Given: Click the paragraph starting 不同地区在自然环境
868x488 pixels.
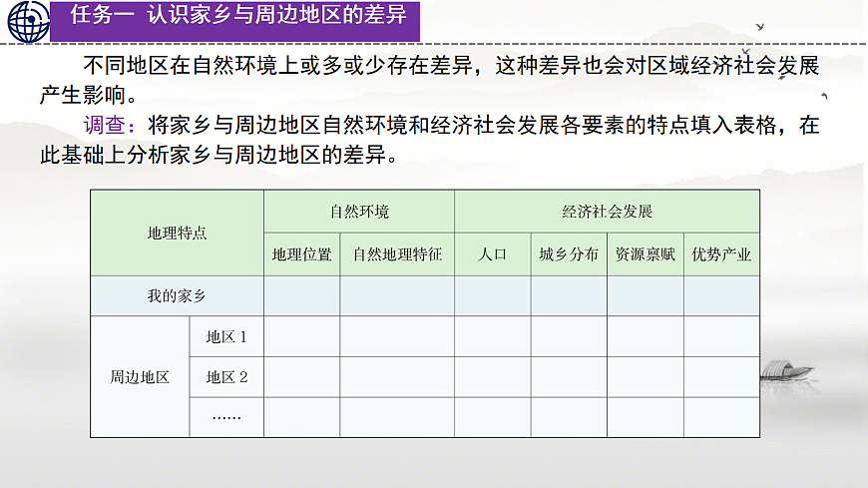Looking at the screenshot, I should tap(429, 80).
